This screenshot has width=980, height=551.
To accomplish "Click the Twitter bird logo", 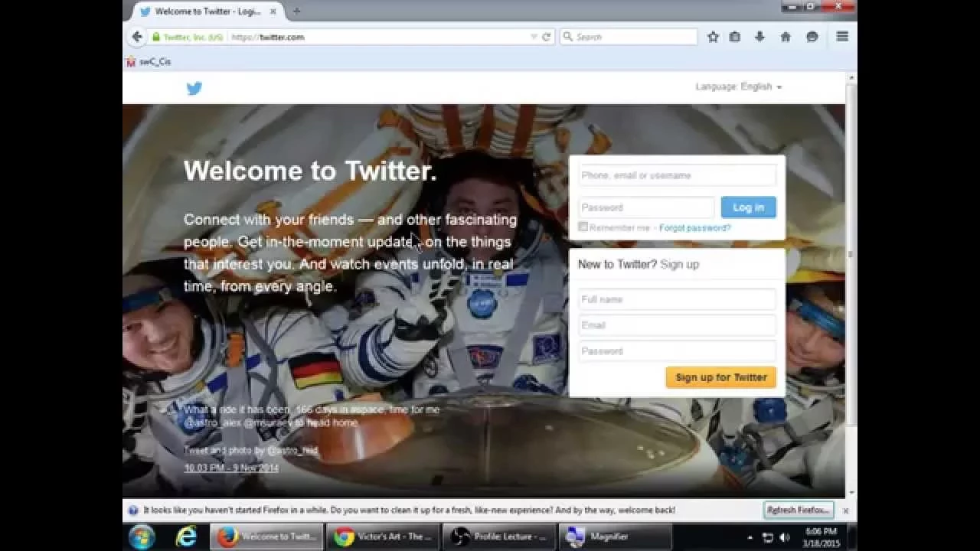I will (x=194, y=88).
